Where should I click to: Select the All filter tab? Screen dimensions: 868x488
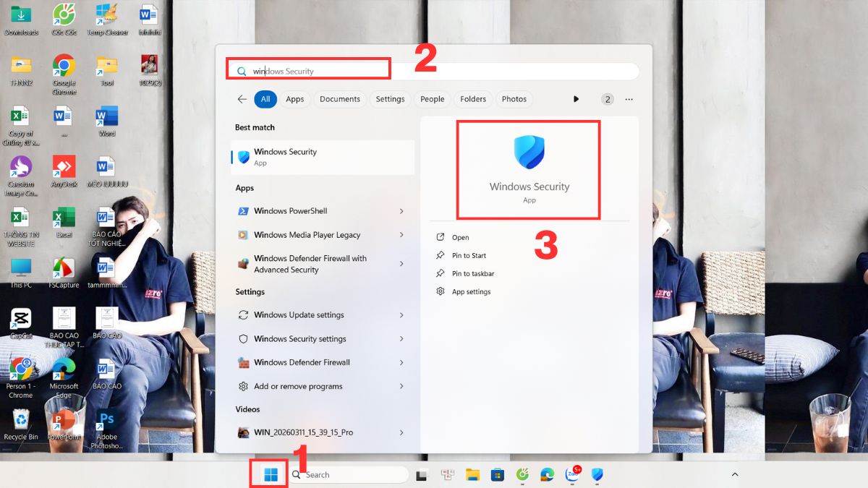[x=265, y=99]
